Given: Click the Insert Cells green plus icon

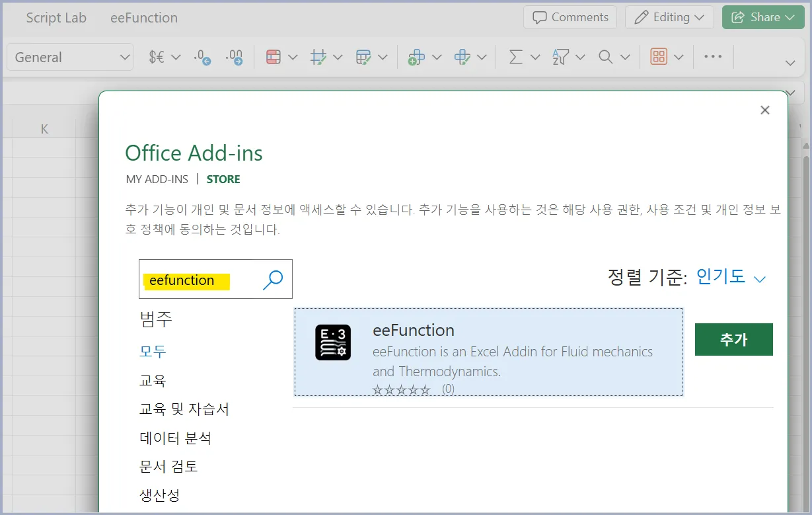Looking at the screenshot, I should pyautogui.click(x=416, y=57).
